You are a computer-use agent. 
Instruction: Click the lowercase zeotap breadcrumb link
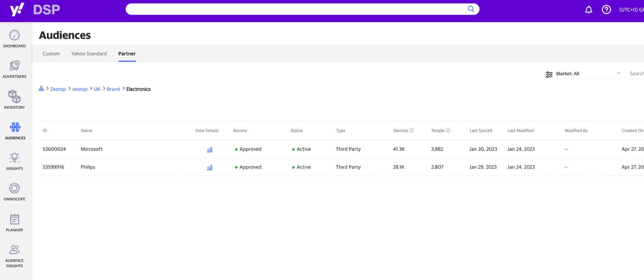click(x=80, y=89)
